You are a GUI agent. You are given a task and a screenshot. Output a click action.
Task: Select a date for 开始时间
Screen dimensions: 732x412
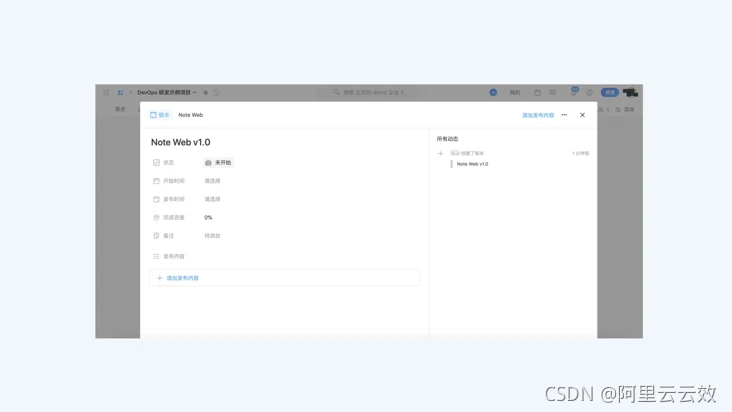pyautogui.click(x=212, y=181)
